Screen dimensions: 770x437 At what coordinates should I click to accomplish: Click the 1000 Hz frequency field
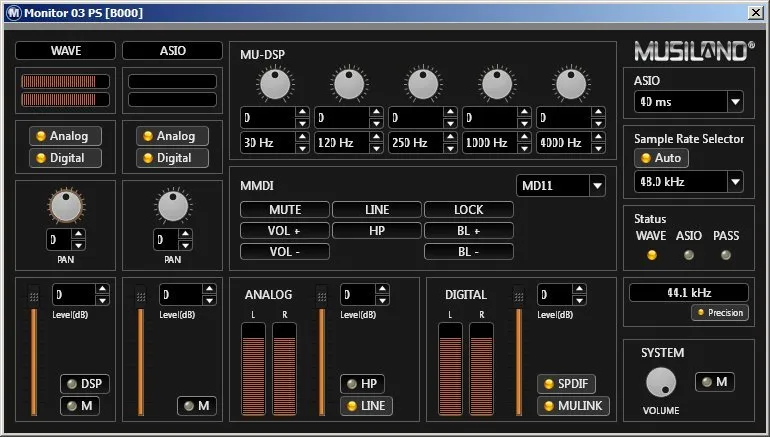tap(490, 143)
